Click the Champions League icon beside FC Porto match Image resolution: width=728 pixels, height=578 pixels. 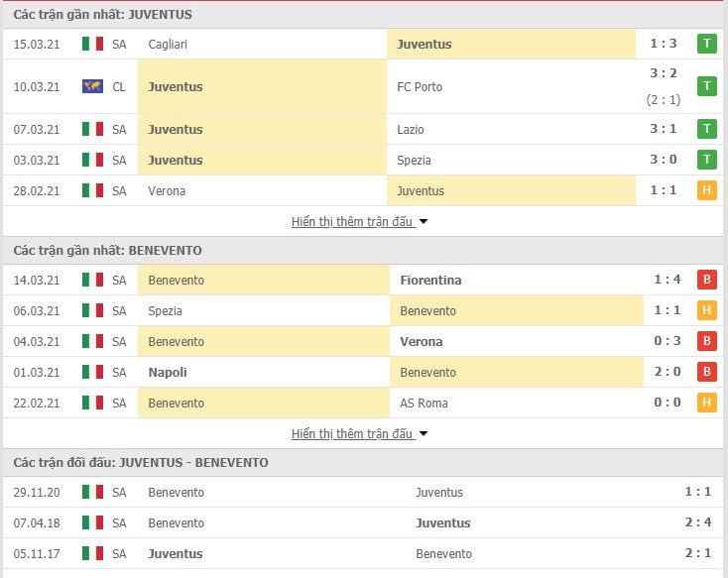coord(92,86)
